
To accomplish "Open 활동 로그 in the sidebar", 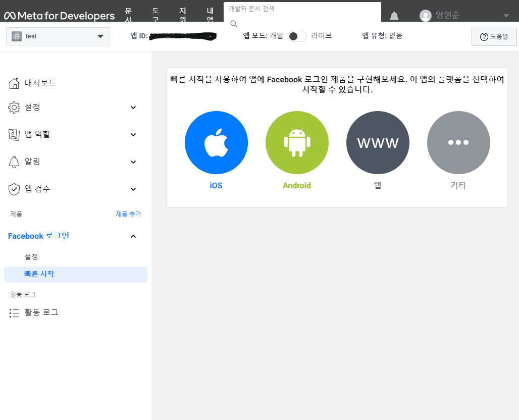I will pyautogui.click(x=41, y=313).
